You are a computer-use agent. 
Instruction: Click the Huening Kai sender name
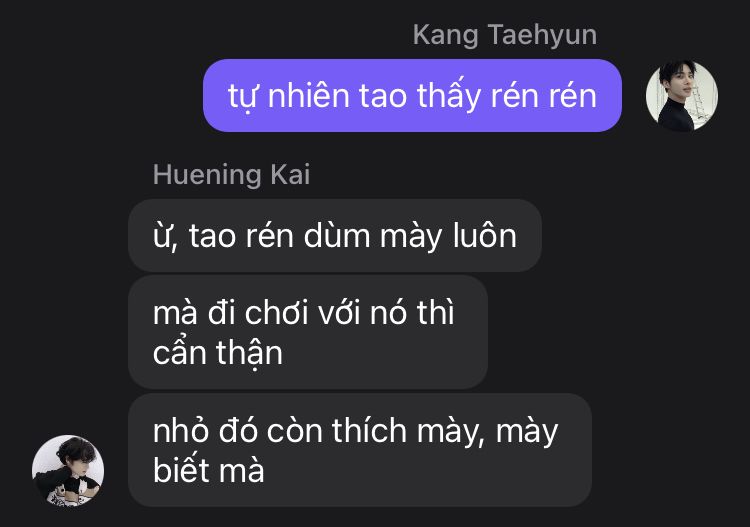(x=232, y=175)
